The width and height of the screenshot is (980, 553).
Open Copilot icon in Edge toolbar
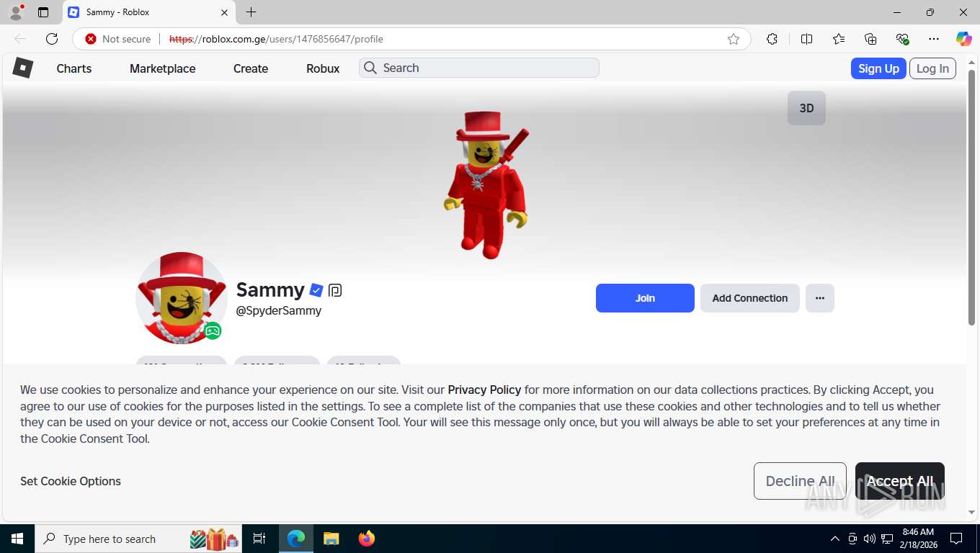[x=963, y=39]
